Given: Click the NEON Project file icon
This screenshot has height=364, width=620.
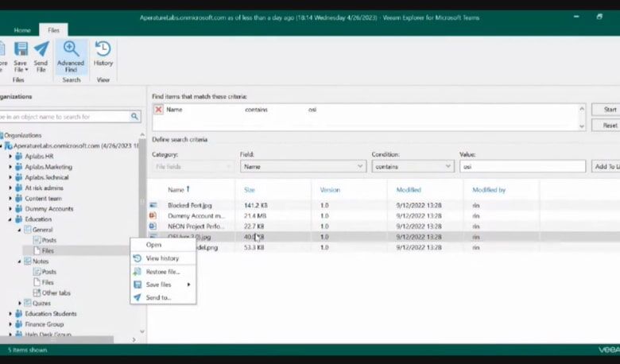Looking at the screenshot, I should coord(153,227).
